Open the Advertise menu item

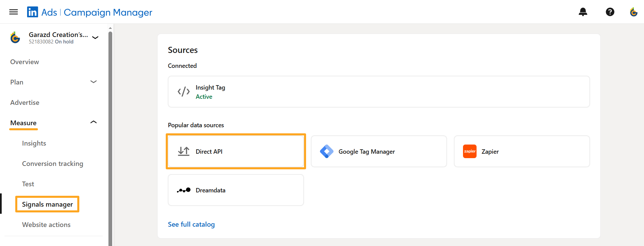(x=25, y=102)
